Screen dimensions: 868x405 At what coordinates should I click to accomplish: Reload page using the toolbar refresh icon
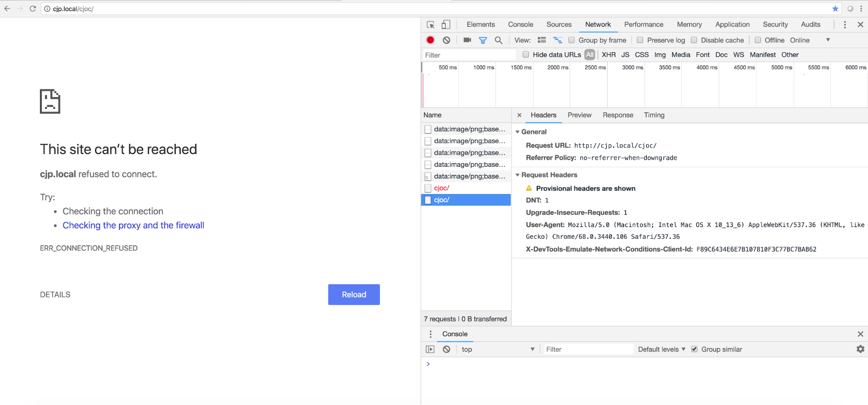pos(33,9)
